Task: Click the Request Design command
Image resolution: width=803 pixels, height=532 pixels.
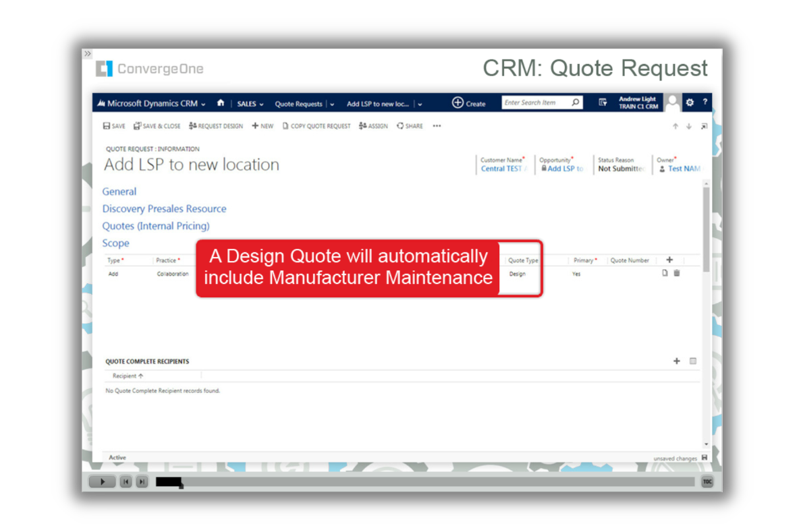Action: coord(216,126)
